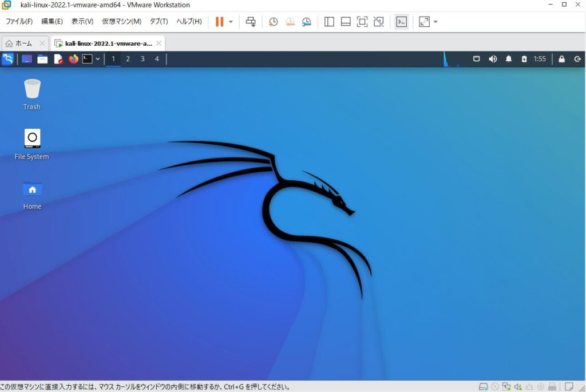
Task: Toggle the thumbnail bar icon
Action: point(346,22)
